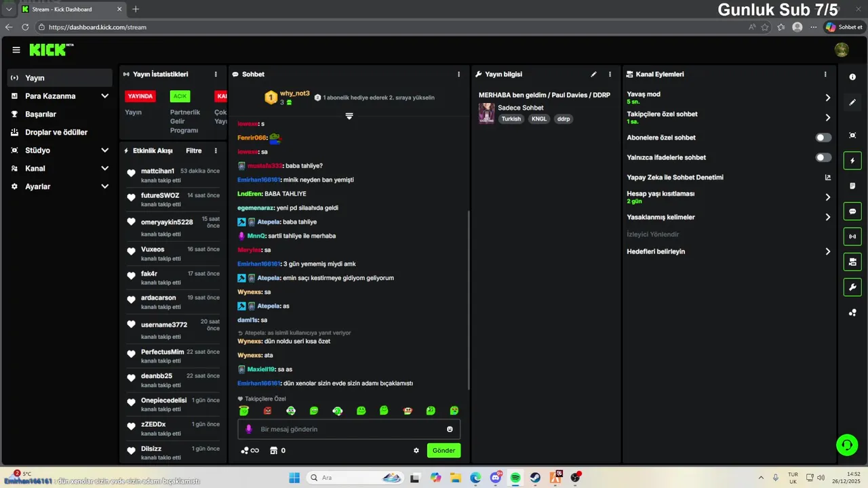The width and height of the screenshot is (868, 488).
Task: Open Windows Start menu
Action: pos(294,478)
